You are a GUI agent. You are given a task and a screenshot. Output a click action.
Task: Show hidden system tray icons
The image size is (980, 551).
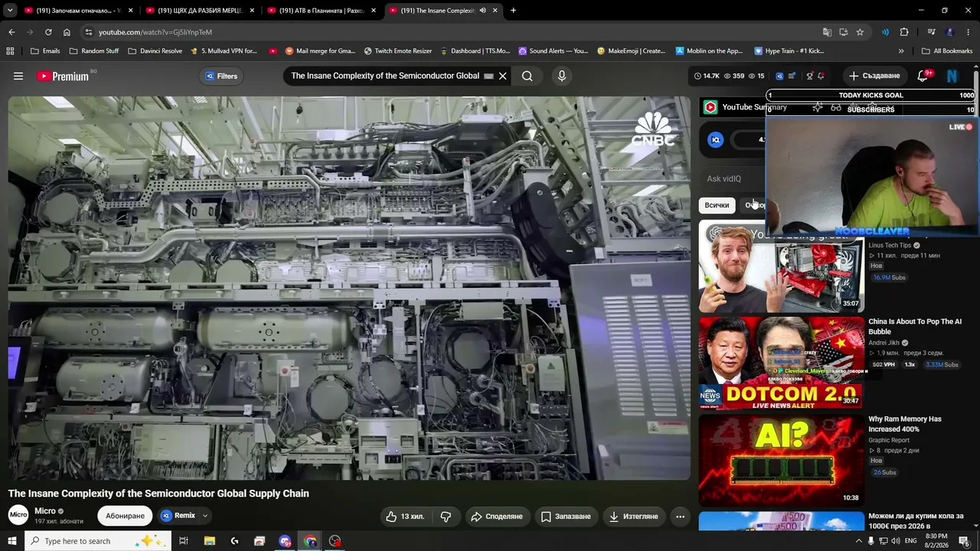tap(858, 541)
